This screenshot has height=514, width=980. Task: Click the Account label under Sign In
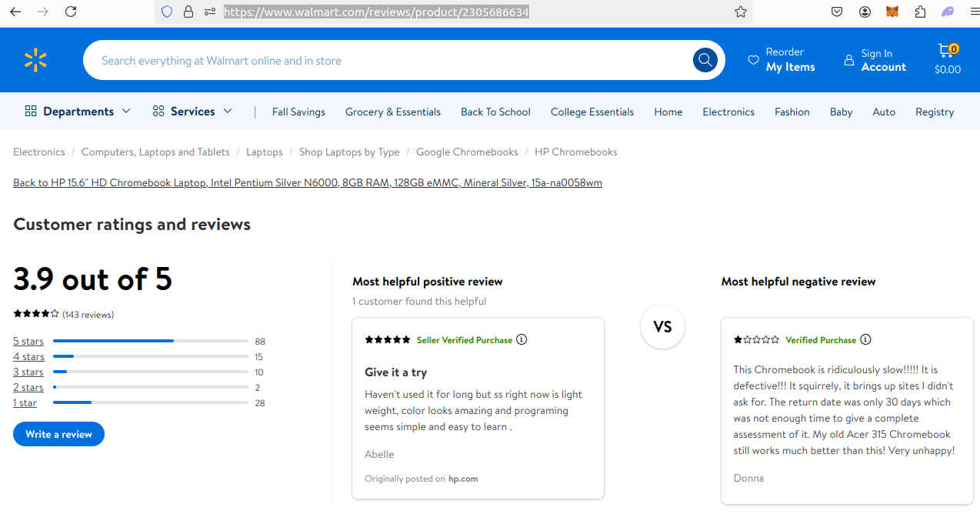point(884,67)
